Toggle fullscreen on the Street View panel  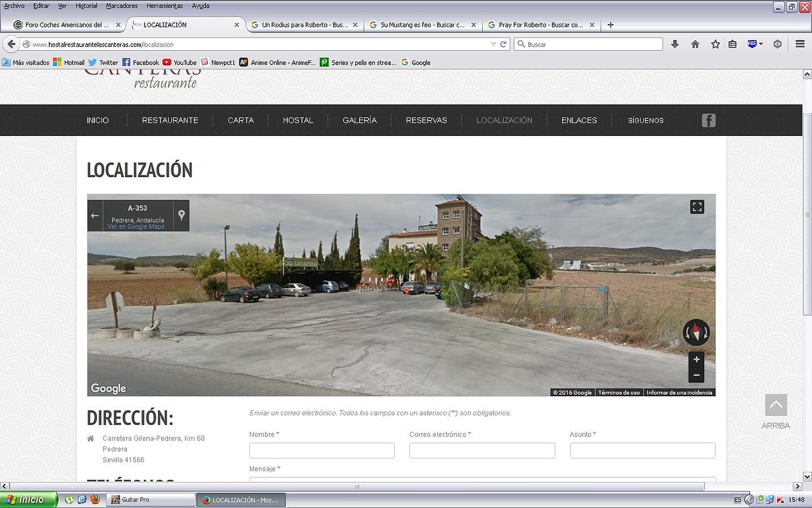(697, 207)
